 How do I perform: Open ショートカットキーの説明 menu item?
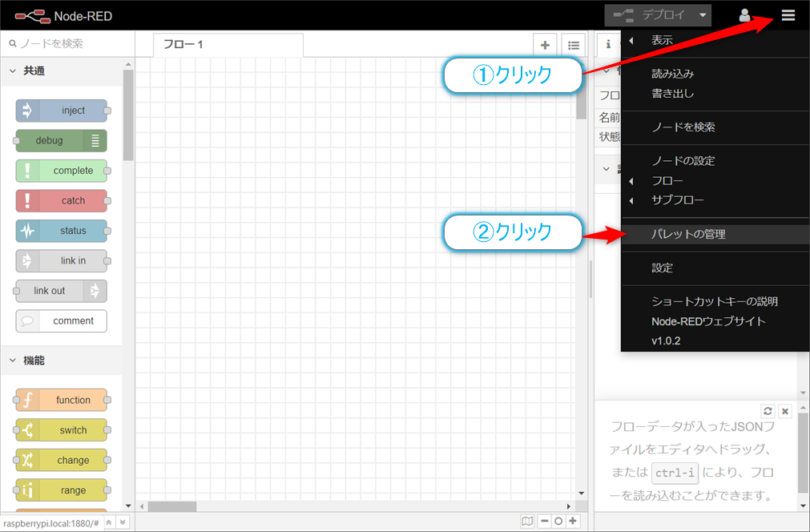pyautogui.click(x=715, y=301)
